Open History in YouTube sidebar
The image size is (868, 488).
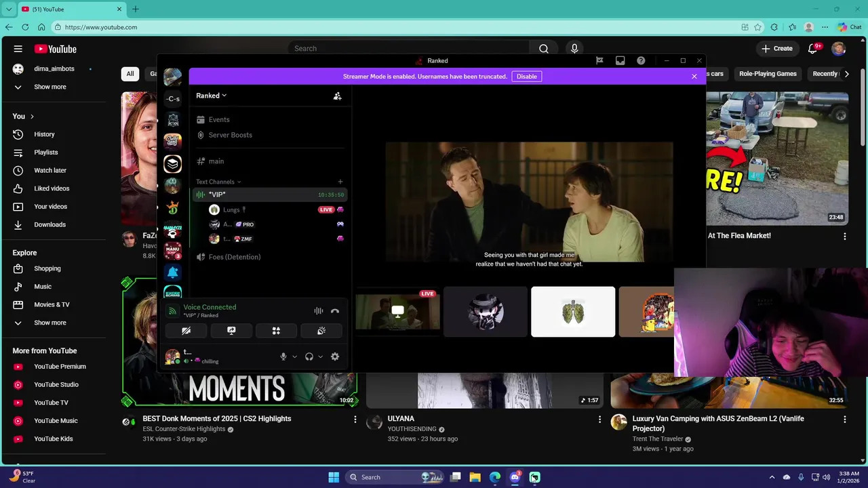tap(54, 134)
